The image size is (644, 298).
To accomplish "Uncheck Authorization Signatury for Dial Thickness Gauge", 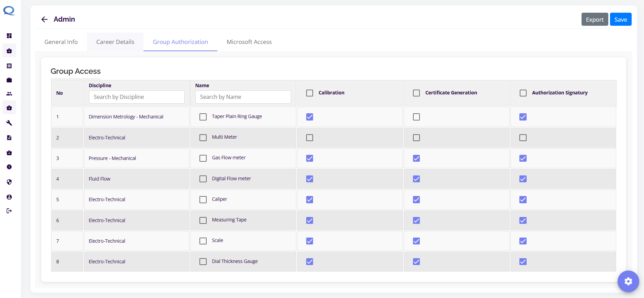I will (523, 262).
